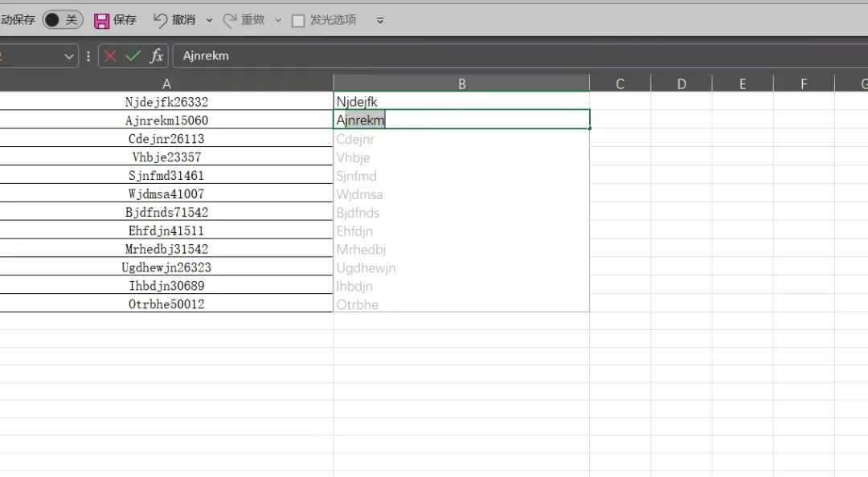Click Flash Fill suggestion Cdejnr
868x477 pixels.
[x=461, y=138]
